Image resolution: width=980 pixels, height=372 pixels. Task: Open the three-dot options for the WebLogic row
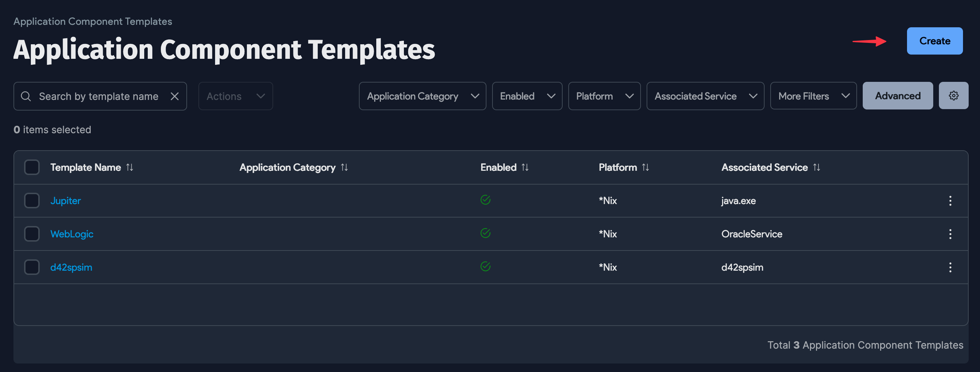point(950,234)
